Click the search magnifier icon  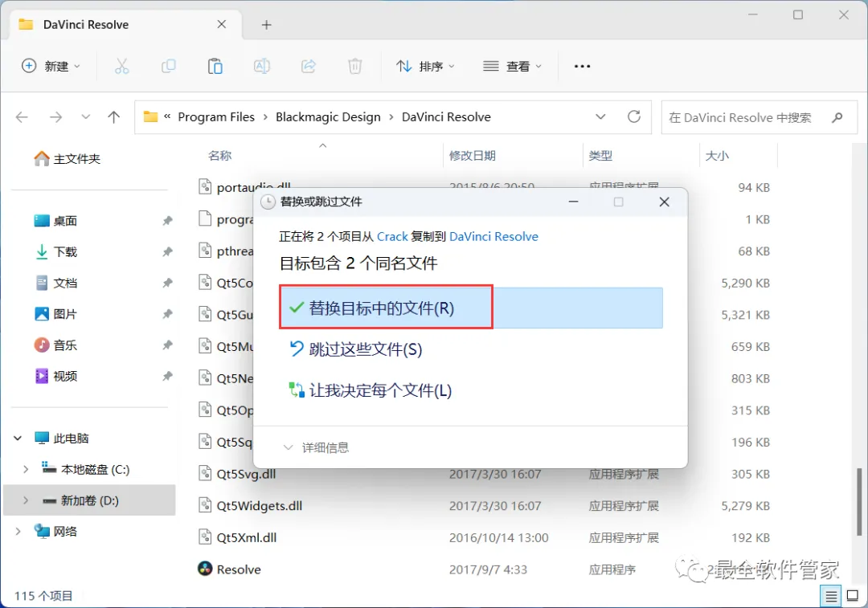coord(837,117)
